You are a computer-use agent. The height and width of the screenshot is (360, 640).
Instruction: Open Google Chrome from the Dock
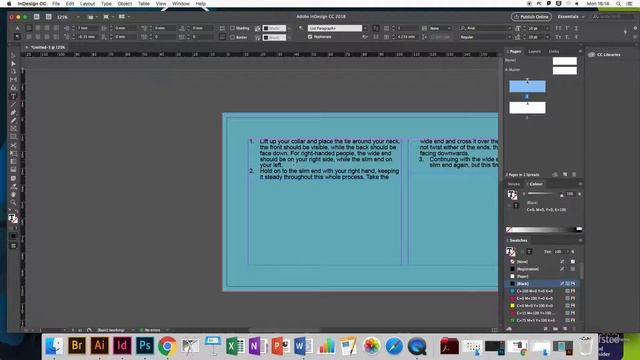coord(167,346)
